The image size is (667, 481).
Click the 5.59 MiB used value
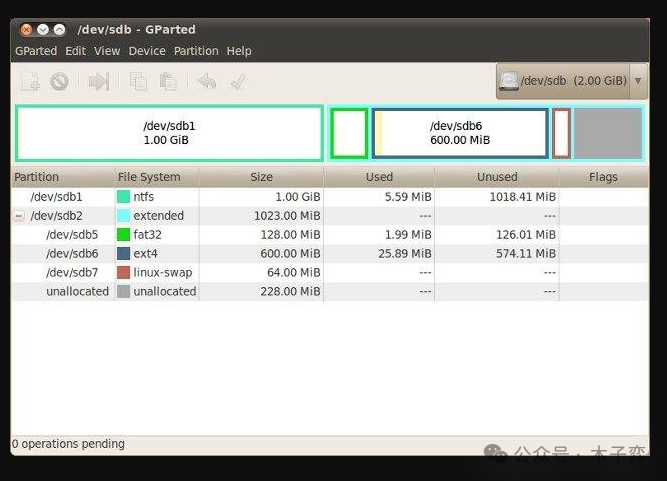coord(408,196)
